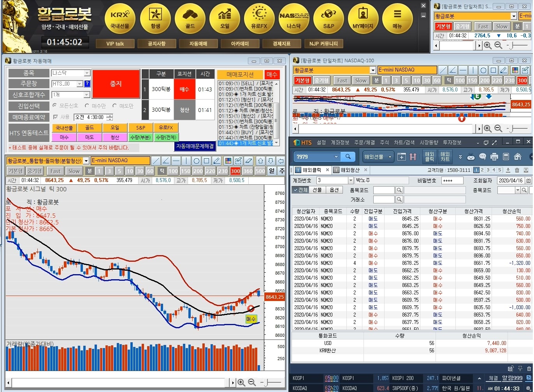The height and width of the screenshot is (392, 534).
Task: Click the HTS printer icon
Action: tap(494, 157)
